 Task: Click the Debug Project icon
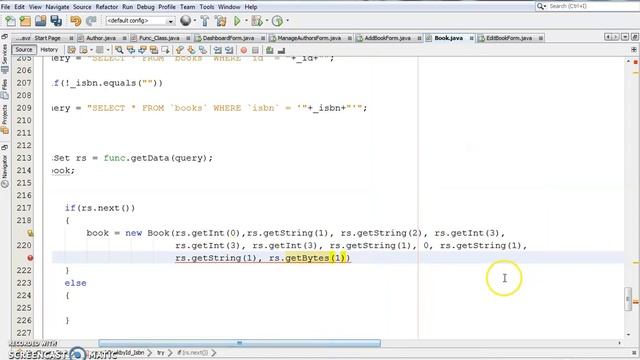point(257,21)
